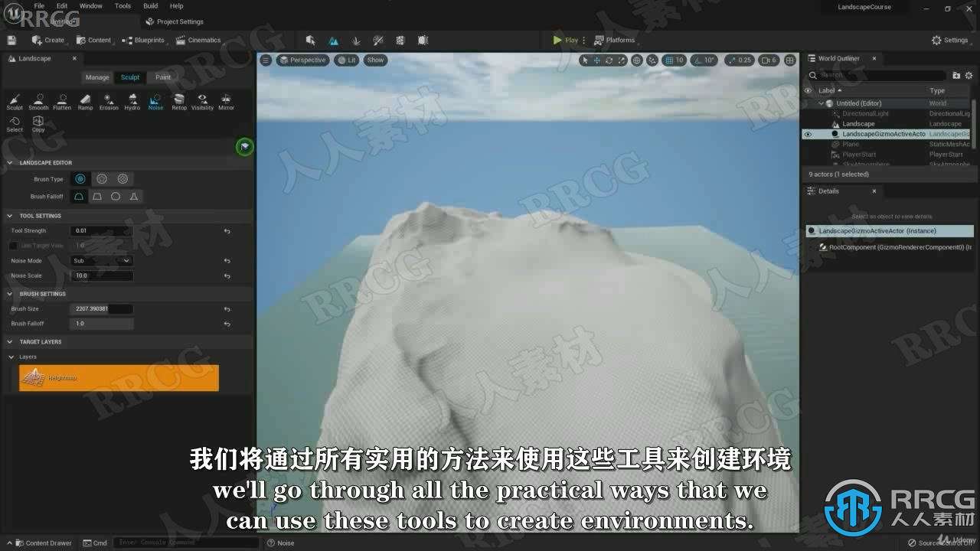Activate the viewport Select object tool
Screen dimensions: 980x551
585,60
